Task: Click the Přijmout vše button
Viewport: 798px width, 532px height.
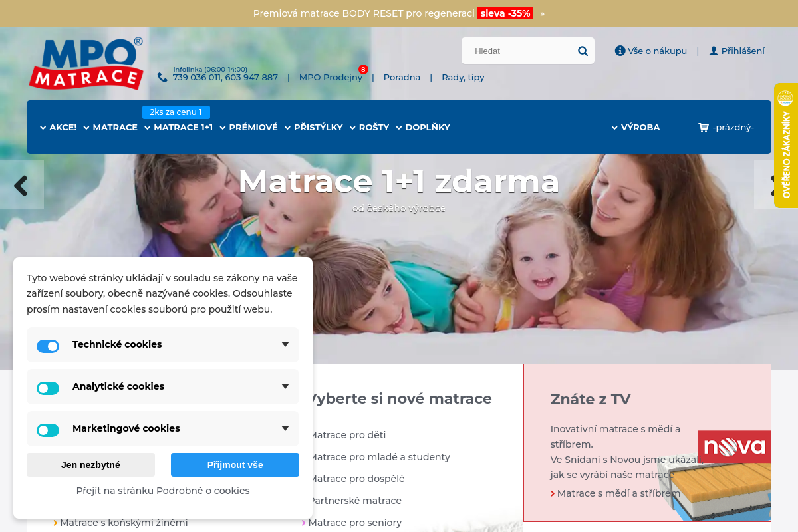Action: point(235,465)
